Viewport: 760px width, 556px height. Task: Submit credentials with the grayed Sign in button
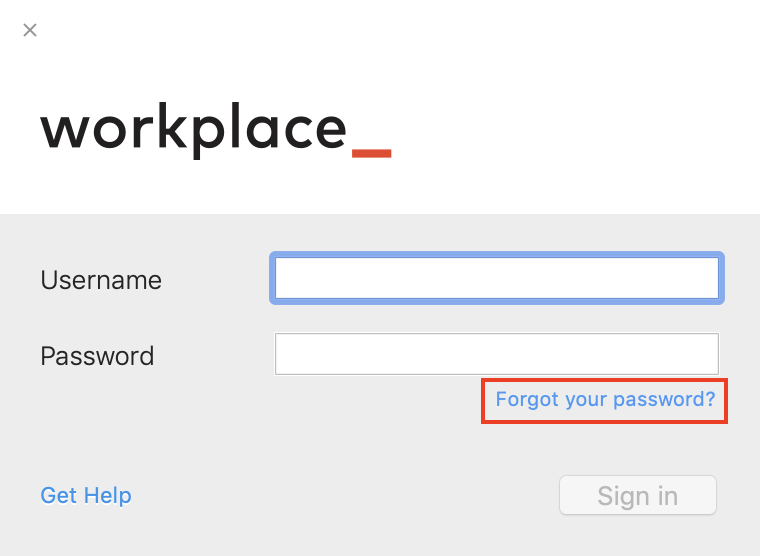click(637, 495)
